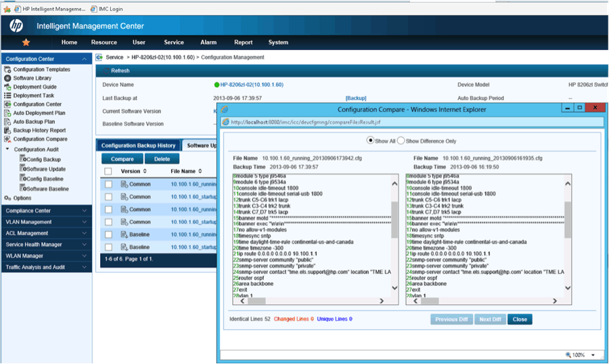Click the HP logo icon

[x=16, y=26]
